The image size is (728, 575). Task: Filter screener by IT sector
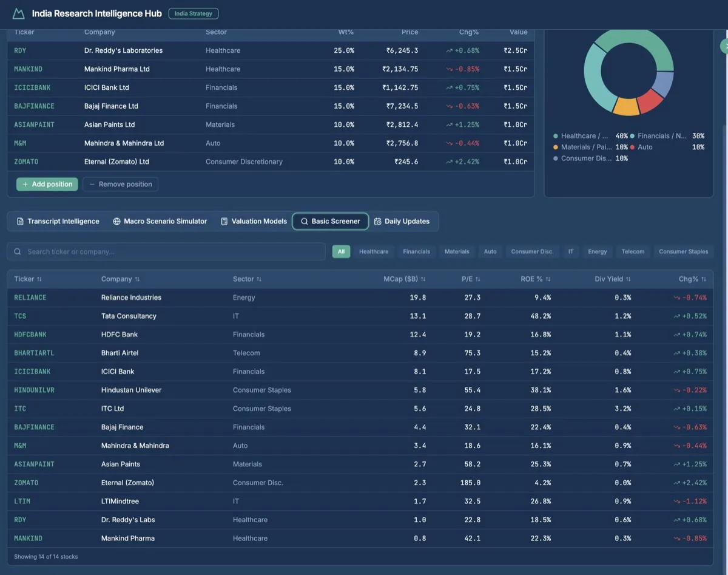(x=571, y=251)
